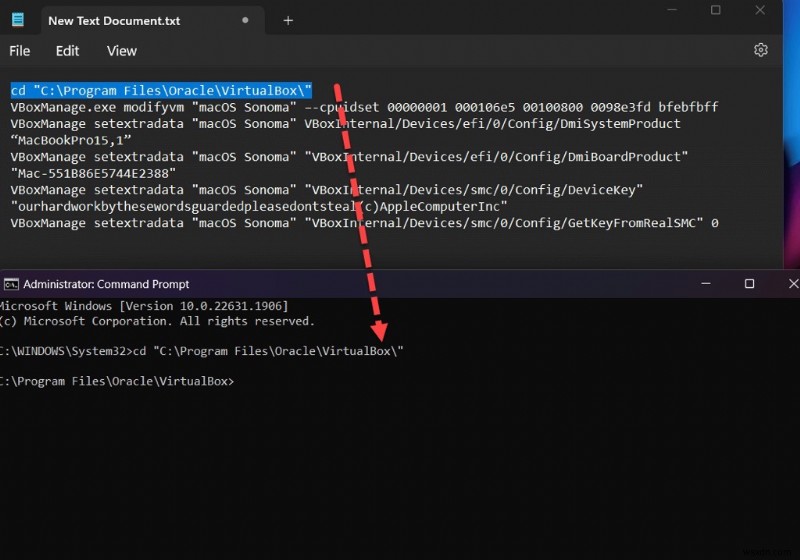800x560 pixels.
Task: Click the line ending with DeviceKey"
Action: [x=327, y=190]
